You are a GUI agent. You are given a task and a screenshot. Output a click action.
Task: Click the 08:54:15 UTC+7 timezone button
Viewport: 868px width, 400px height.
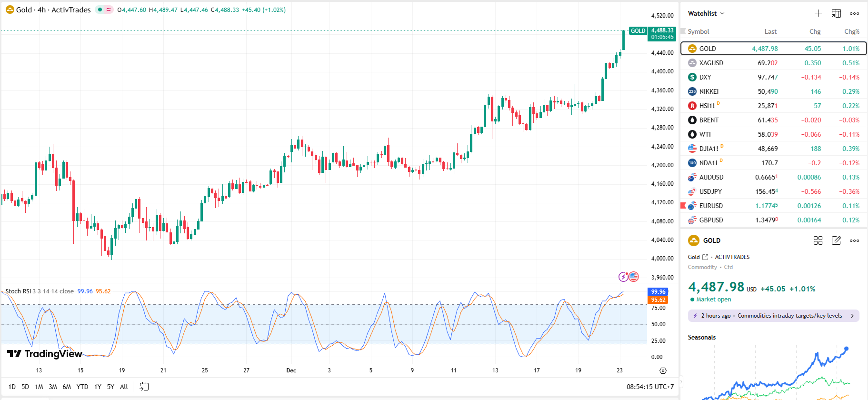(x=650, y=387)
